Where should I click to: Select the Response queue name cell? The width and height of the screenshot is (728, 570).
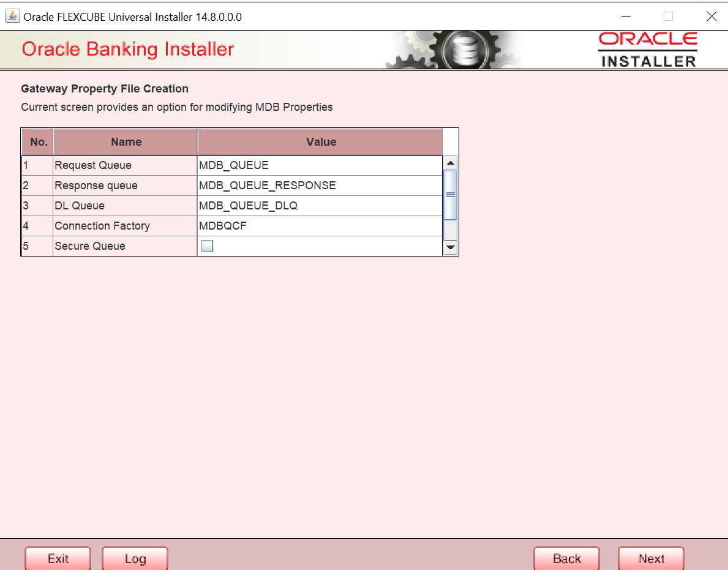(125, 186)
